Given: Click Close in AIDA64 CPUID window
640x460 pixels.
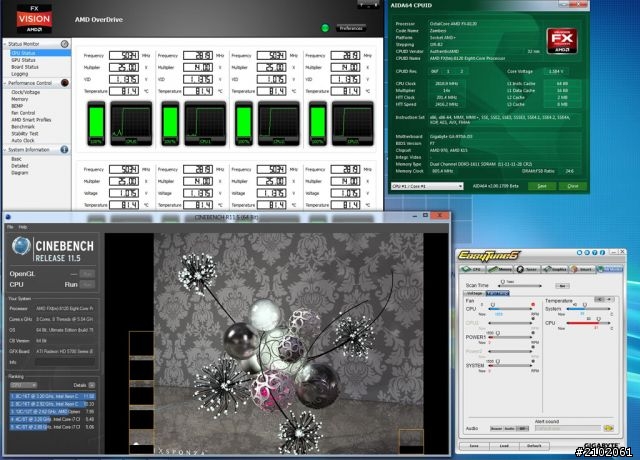Looking at the screenshot, I should pos(573,186).
